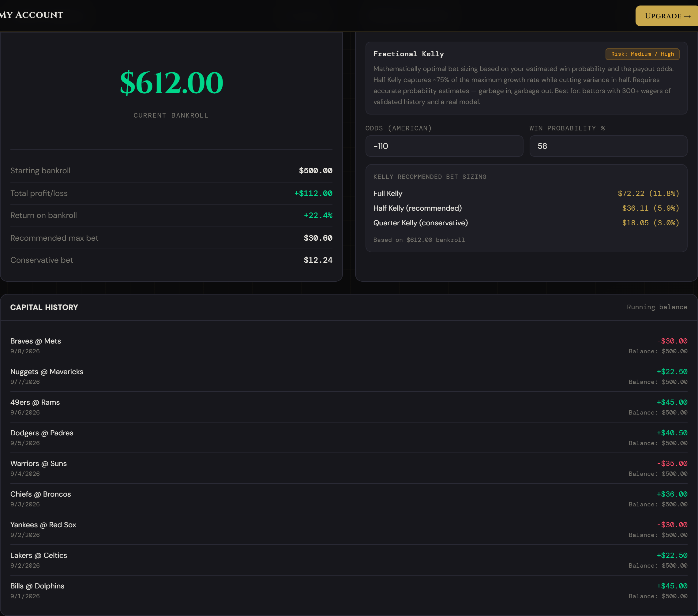This screenshot has width=698, height=616.
Task: Select the $612.00 current bankroll amount
Action: coord(171,82)
